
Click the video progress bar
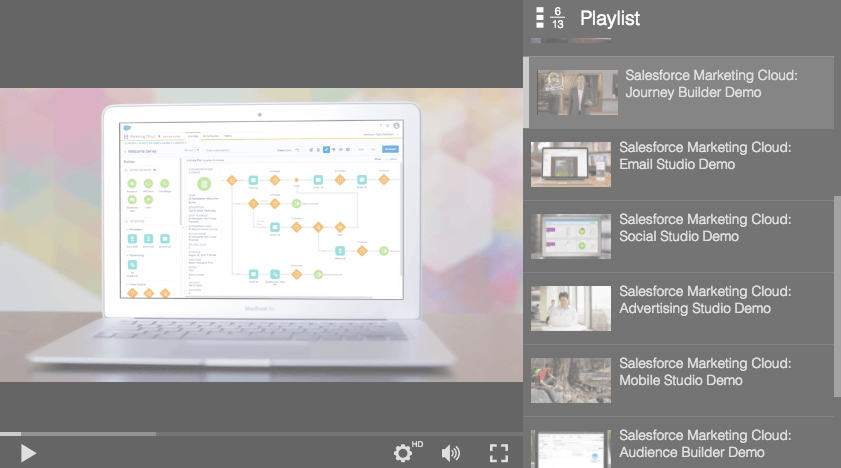(260, 434)
